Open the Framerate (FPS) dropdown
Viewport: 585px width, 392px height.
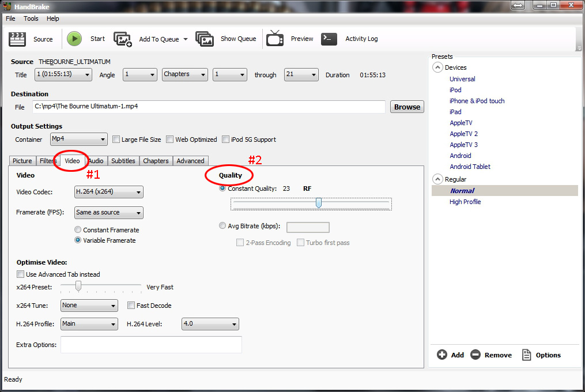108,212
